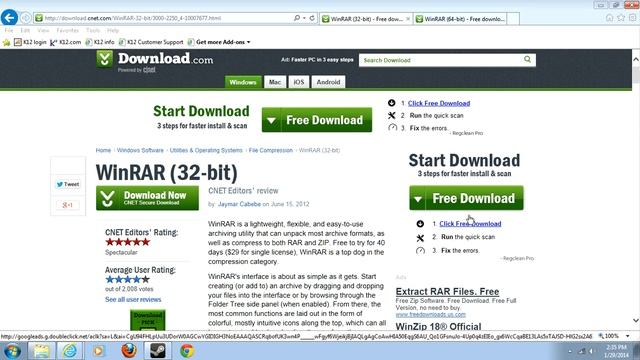
Task: Open the address bar search dropdown arrow
Action: [x=304, y=18]
